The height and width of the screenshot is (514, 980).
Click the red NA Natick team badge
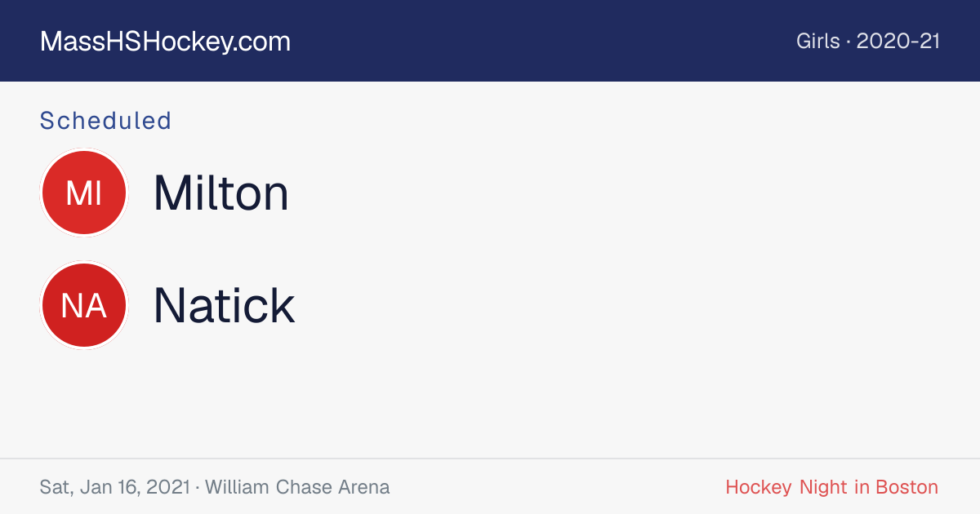(x=84, y=306)
